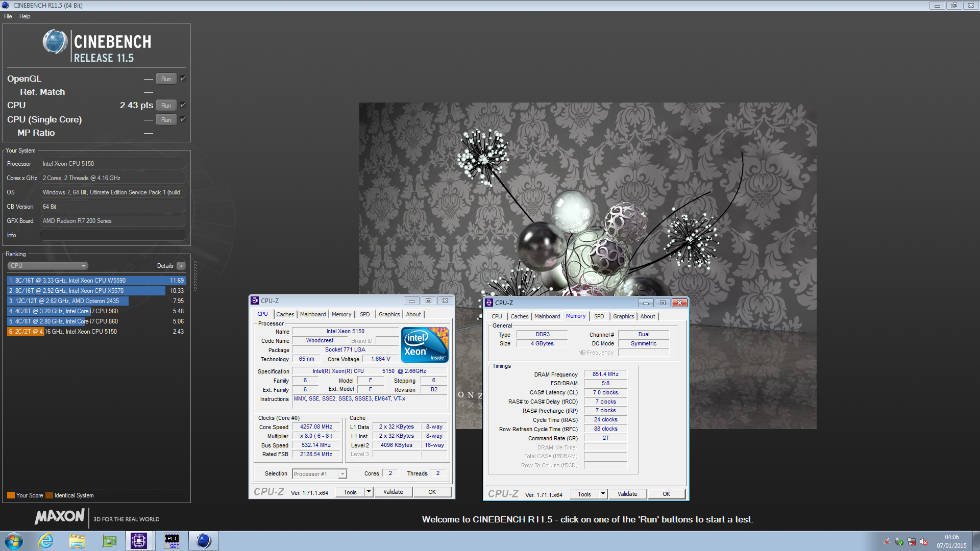Click Validate in the right CPU-Z window
This screenshot has height=551, width=980.
[x=627, y=494]
